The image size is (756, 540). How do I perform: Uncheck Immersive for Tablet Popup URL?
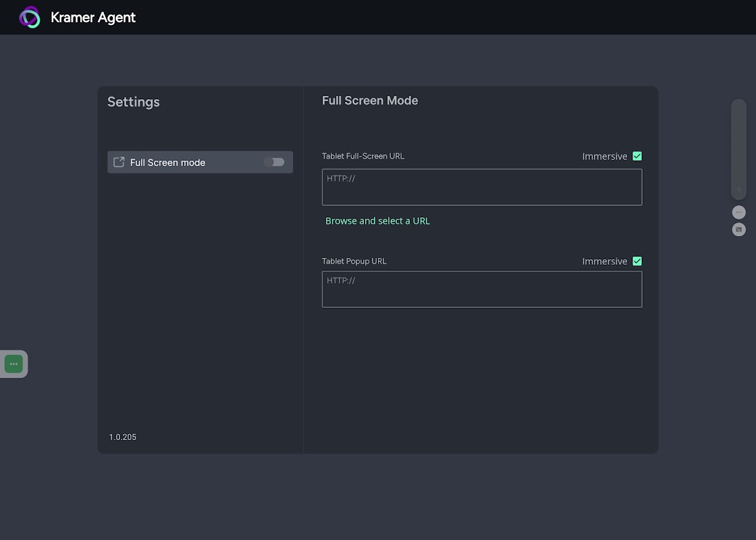click(637, 261)
